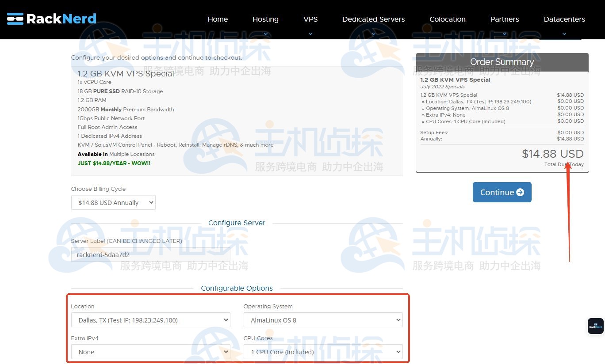Viewport: 605px width, 364px height.
Task: Open the CPU Cores dropdown
Action: tap(323, 352)
